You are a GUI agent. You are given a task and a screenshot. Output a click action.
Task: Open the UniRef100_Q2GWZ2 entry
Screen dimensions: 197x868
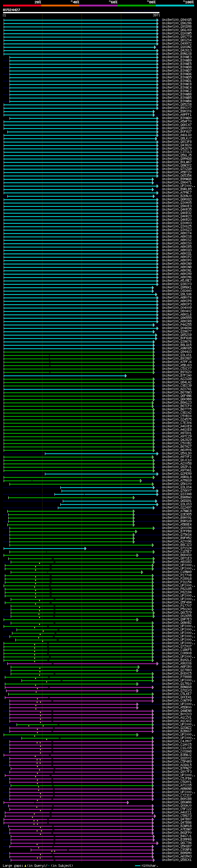click(177, 728)
